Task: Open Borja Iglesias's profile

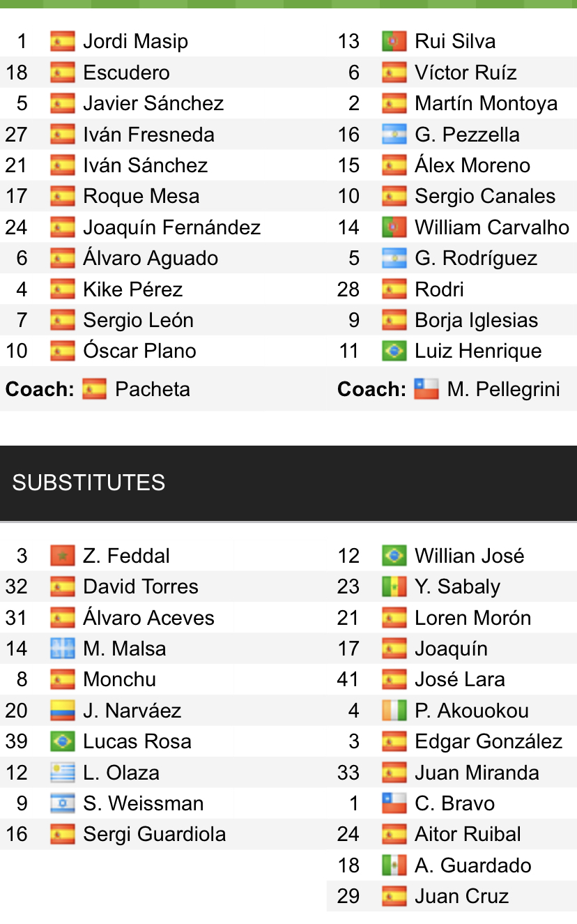Action: click(x=476, y=320)
